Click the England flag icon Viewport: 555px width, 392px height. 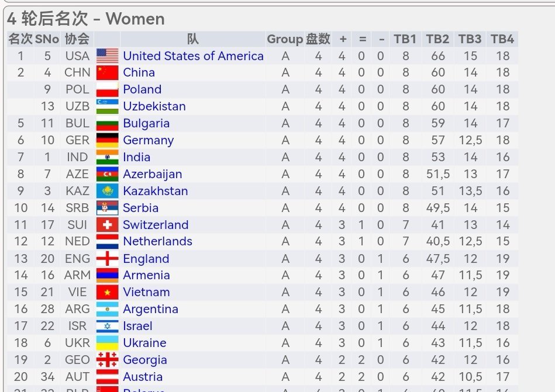coord(107,259)
